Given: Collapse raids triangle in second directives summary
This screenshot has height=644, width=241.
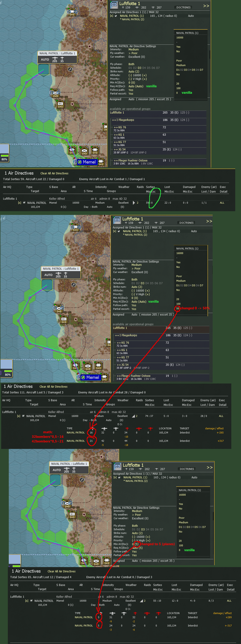Looking at the screenshot, I should pyautogui.click(x=134, y=416).
